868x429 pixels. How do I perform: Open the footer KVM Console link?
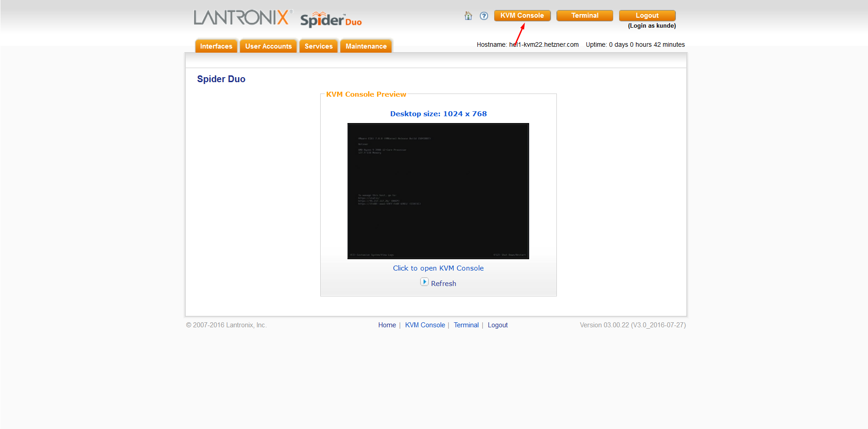point(425,325)
